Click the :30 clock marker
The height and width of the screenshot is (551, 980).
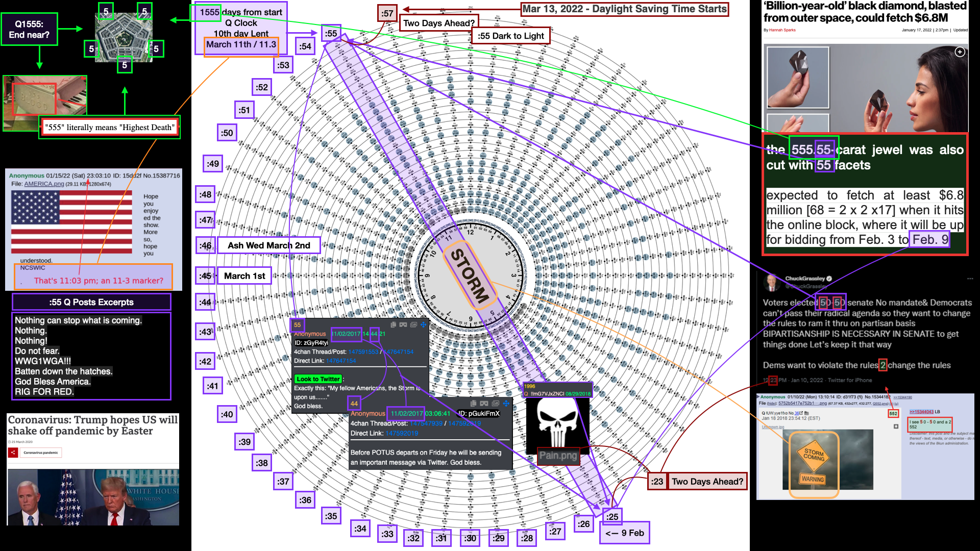click(470, 538)
